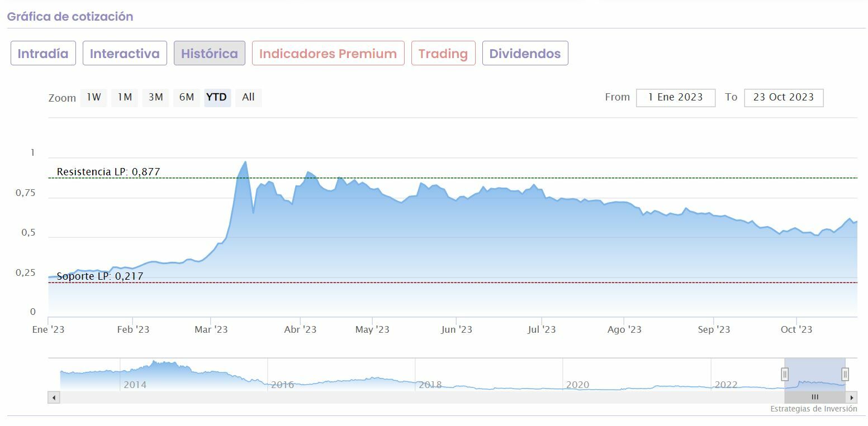Grab the right navigator range handle
Viewport: 868px width, 426px height.
(845, 374)
